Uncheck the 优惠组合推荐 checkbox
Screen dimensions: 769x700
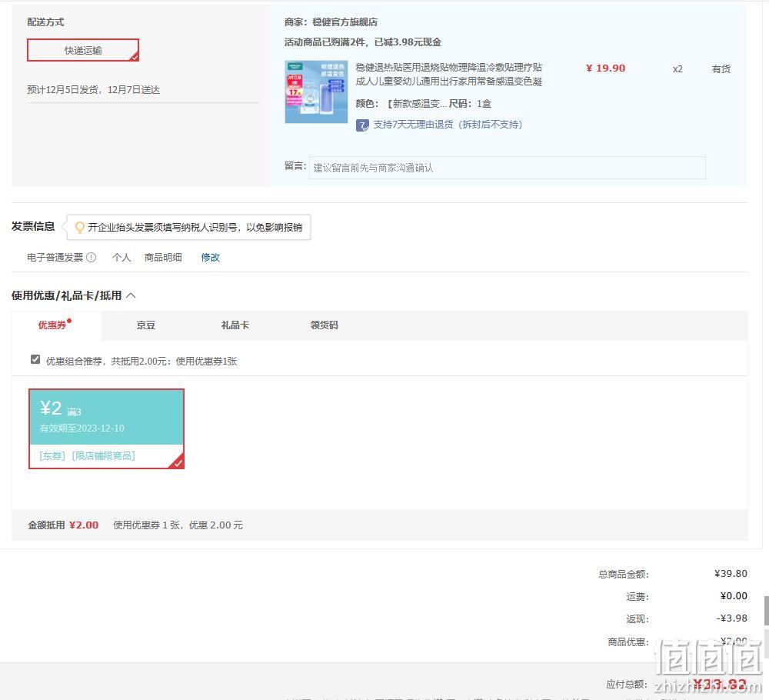pos(35,359)
